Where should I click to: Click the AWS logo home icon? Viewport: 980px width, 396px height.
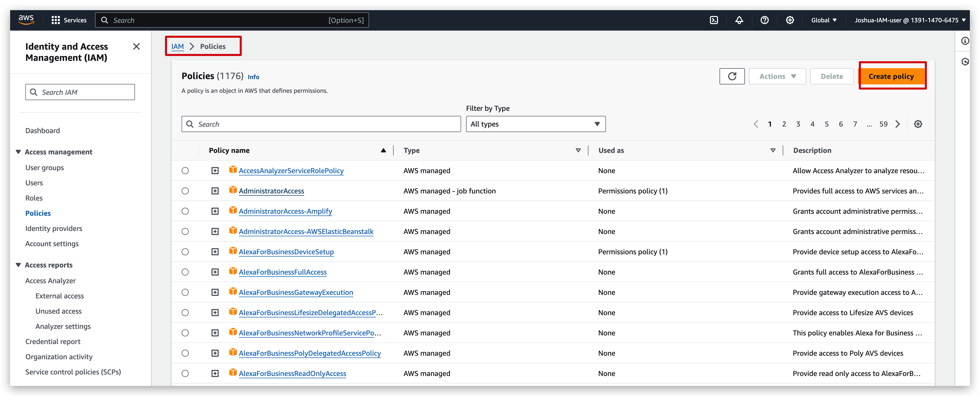point(26,20)
